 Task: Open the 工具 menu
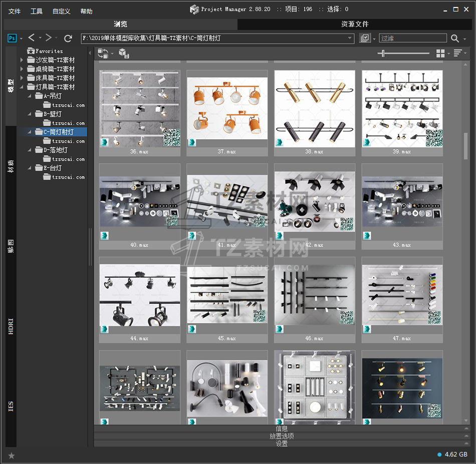[x=37, y=11]
